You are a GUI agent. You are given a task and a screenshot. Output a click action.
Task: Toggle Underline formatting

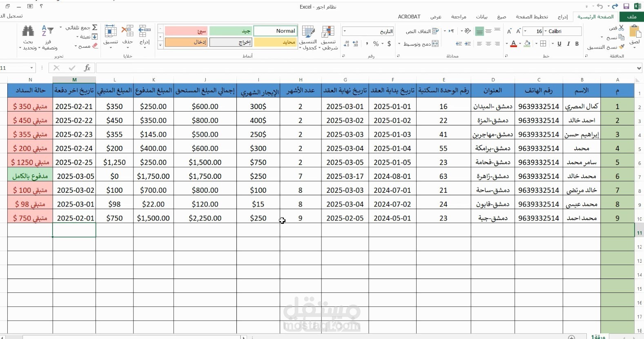(x=559, y=44)
